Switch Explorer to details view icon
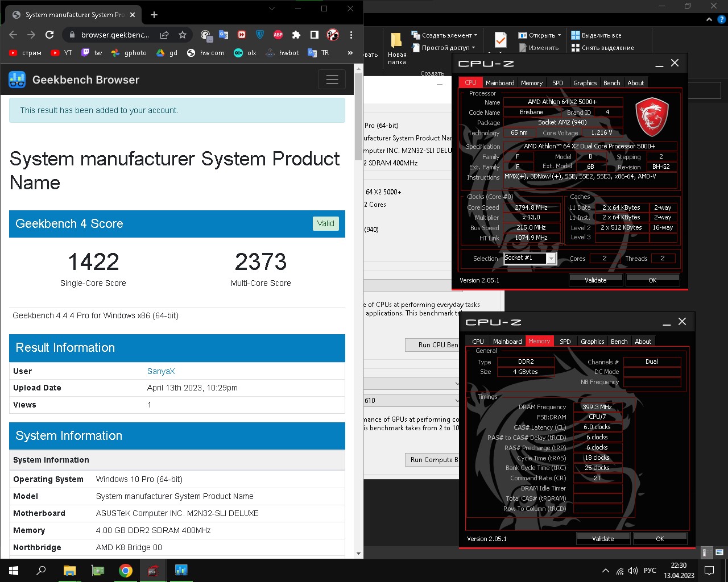 tap(706, 552)
